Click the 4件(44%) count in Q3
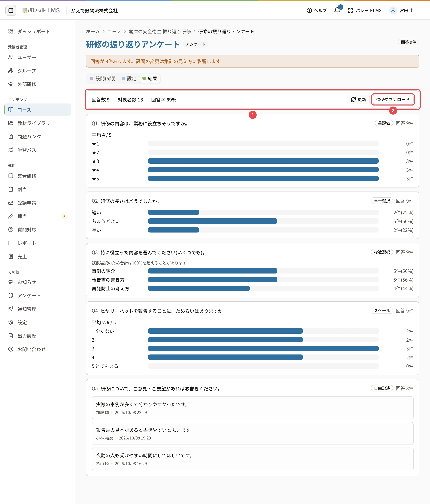This screenshot has height=504, width=430. coord(403,288)
